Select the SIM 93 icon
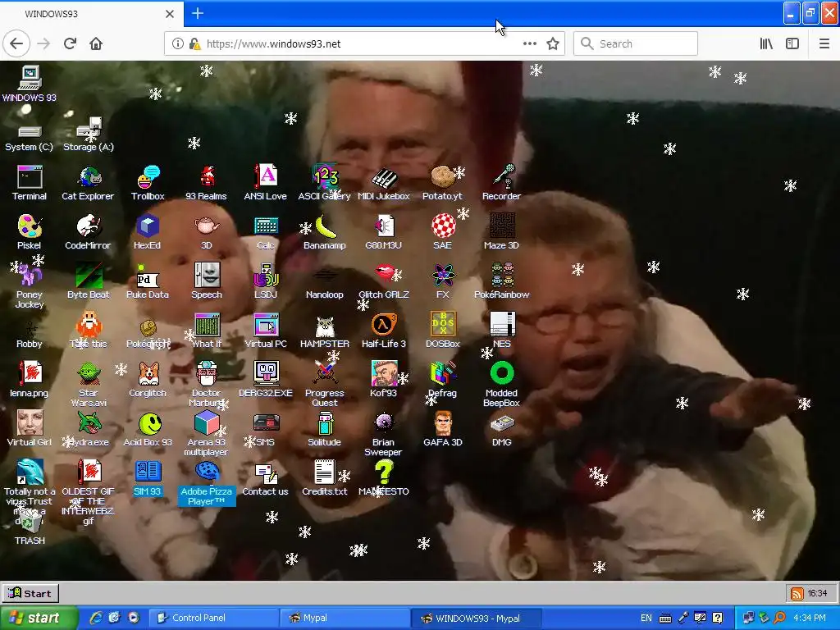This screenshot has width=840, height=630. click(x=148, y=478)
